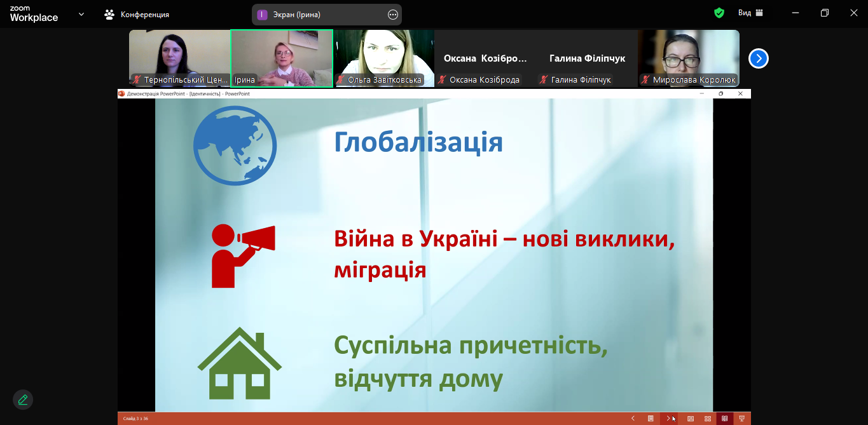Select Ірина's active speaker video tile

coord(282,58)
